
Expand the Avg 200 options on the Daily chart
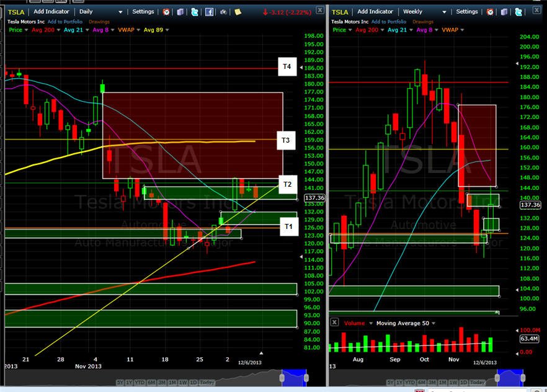pyautogui.click(x=58, y=30)
